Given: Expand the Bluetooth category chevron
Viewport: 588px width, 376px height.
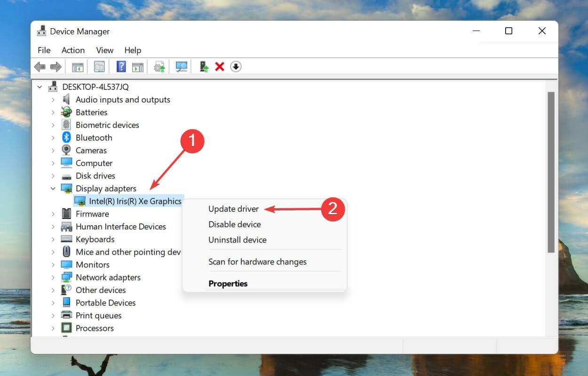Looking at the screenshot, I should [x=53, y=138].
